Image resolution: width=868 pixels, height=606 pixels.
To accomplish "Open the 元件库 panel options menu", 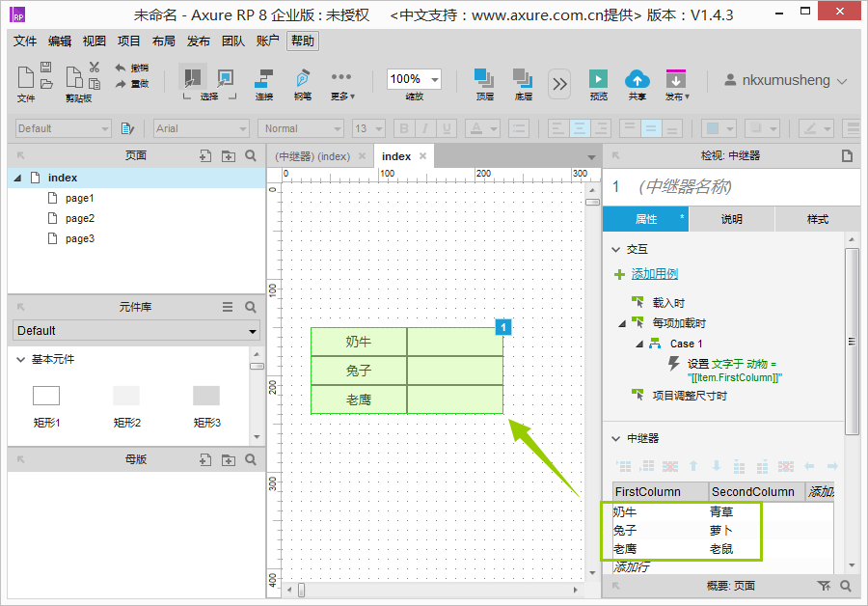I will click(x=228, y=307).
